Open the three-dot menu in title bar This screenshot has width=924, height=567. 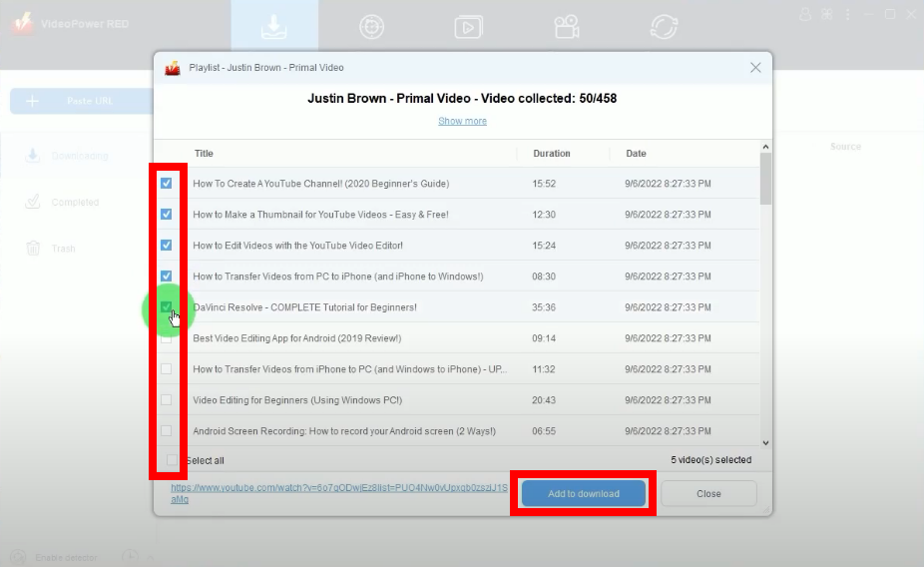[x=848, y=15]
